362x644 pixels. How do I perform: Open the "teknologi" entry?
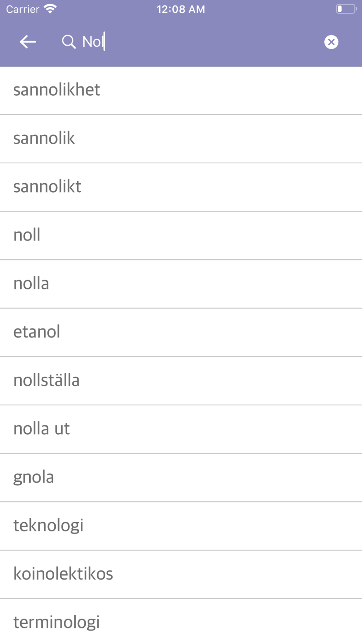click(181, 526)
